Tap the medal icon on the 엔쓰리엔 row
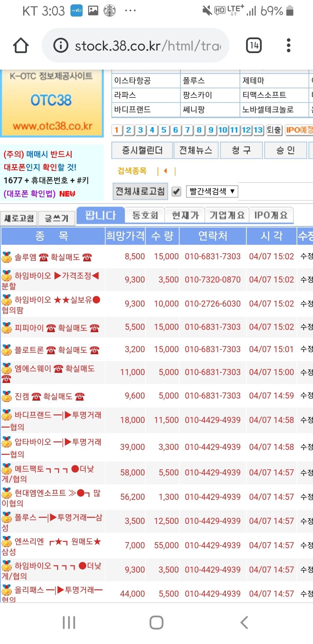Viewport: 313px width, 644px height. pos(6,541)
